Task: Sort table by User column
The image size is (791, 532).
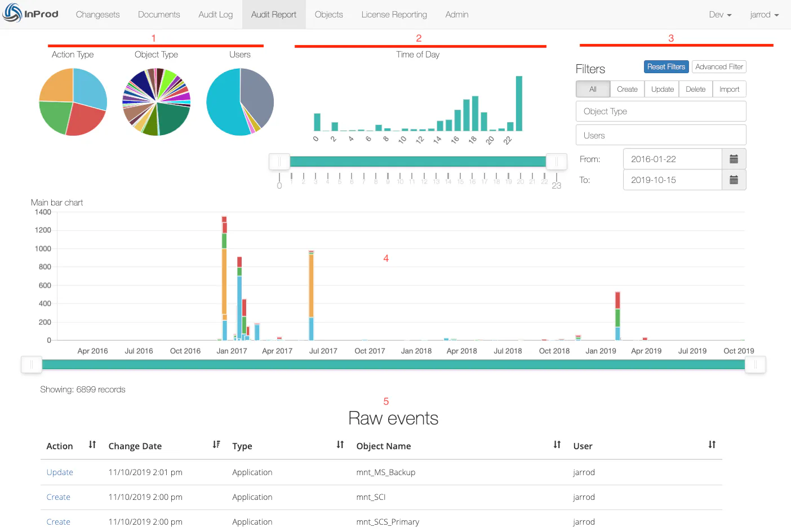Action: coord(712,445)
